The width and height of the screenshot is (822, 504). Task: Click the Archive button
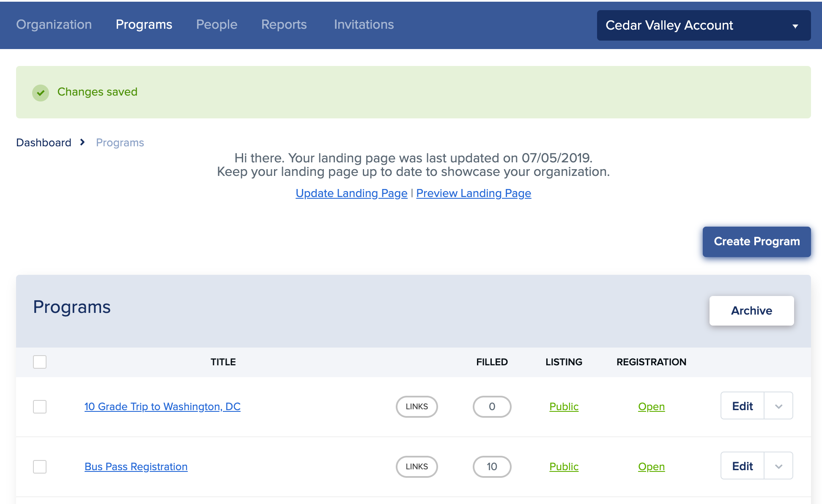click(751, 311)
